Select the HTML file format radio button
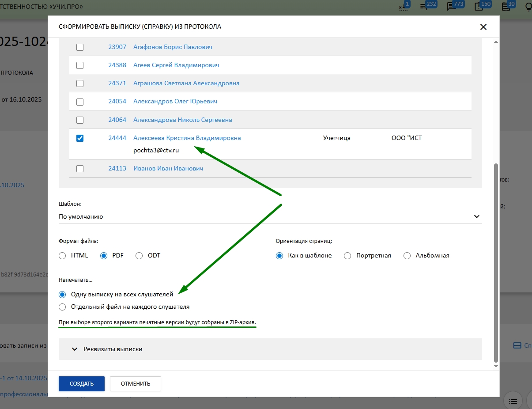Image resolution: width=532 pixels, height=409 pixels. point(62,256)
